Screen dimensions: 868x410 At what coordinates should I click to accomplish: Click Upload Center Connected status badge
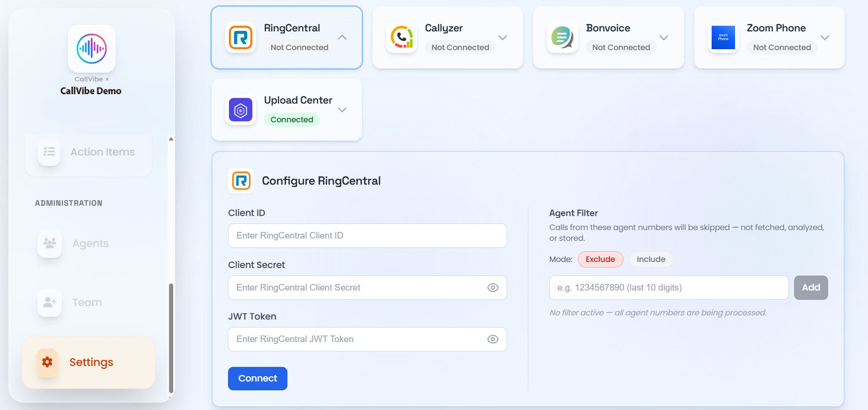pyautogui.click(x=292, y=119)
